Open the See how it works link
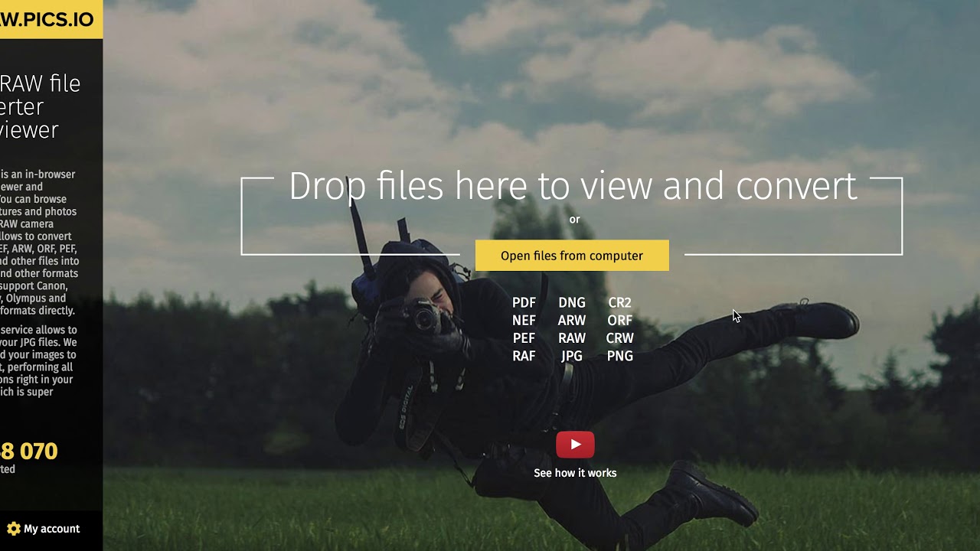 click(x=575, y=473)
